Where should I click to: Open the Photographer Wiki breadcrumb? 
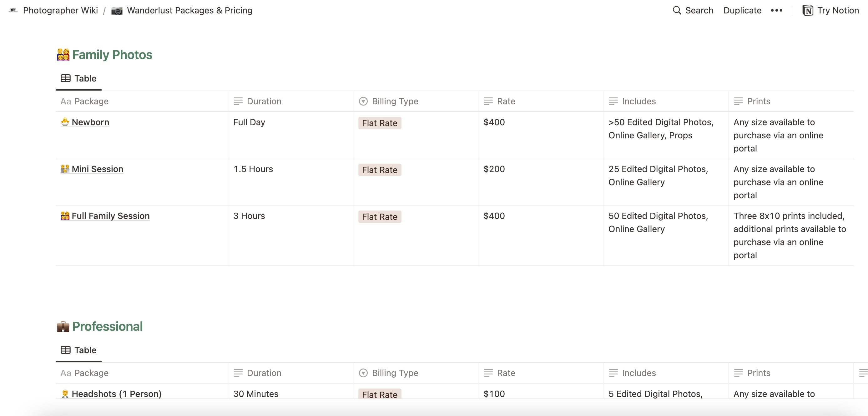60,10
